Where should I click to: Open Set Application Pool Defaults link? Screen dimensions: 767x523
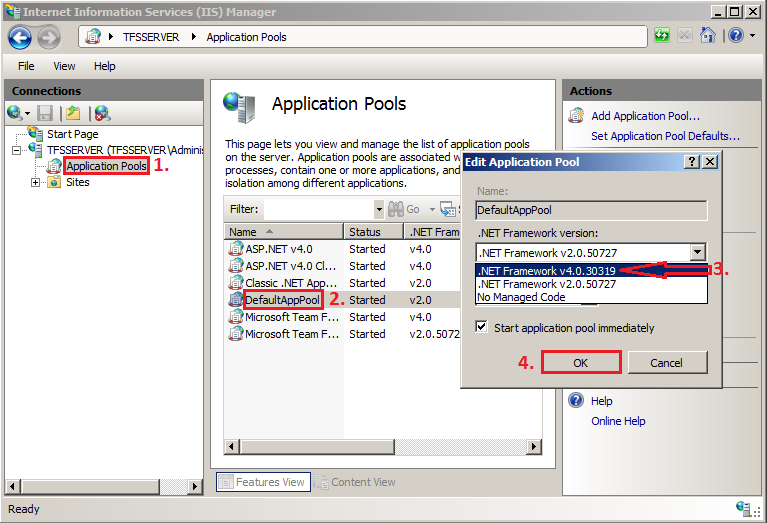pos(665,136)
